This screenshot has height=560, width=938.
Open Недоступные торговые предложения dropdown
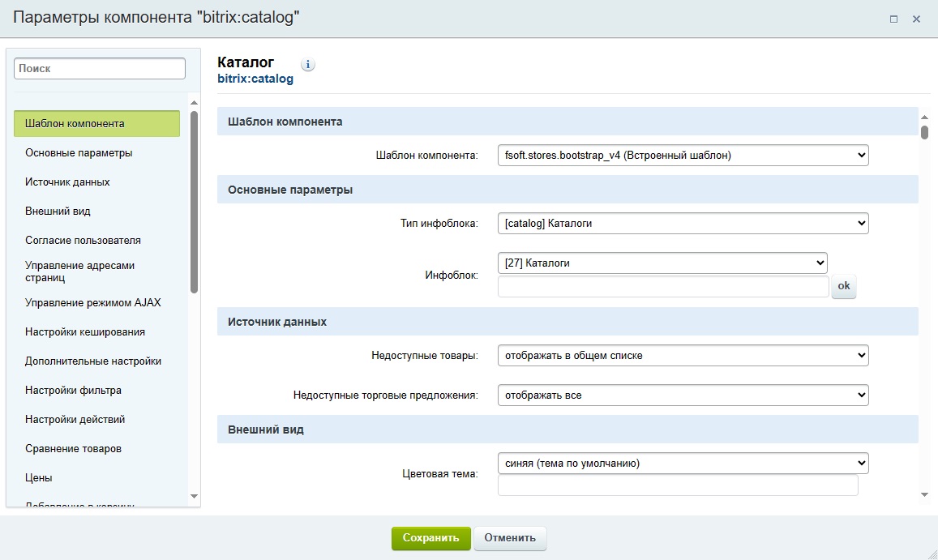coord(682,395)
